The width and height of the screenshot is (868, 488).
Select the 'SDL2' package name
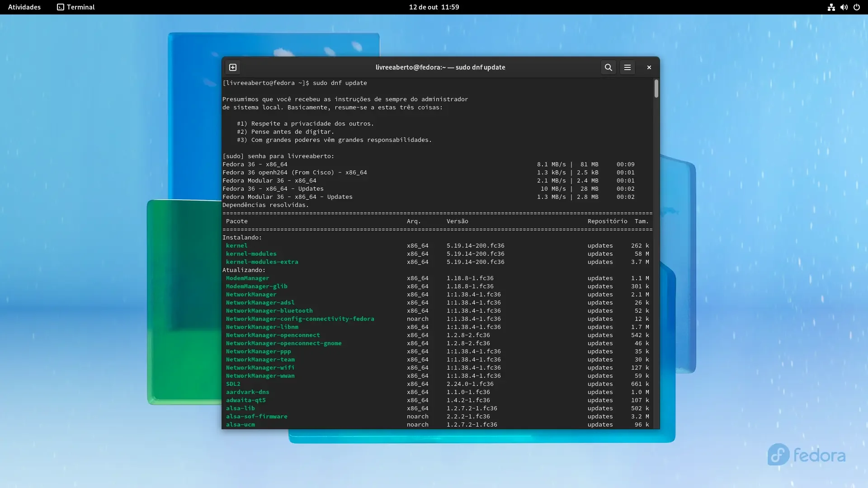(x=233, y=384)
